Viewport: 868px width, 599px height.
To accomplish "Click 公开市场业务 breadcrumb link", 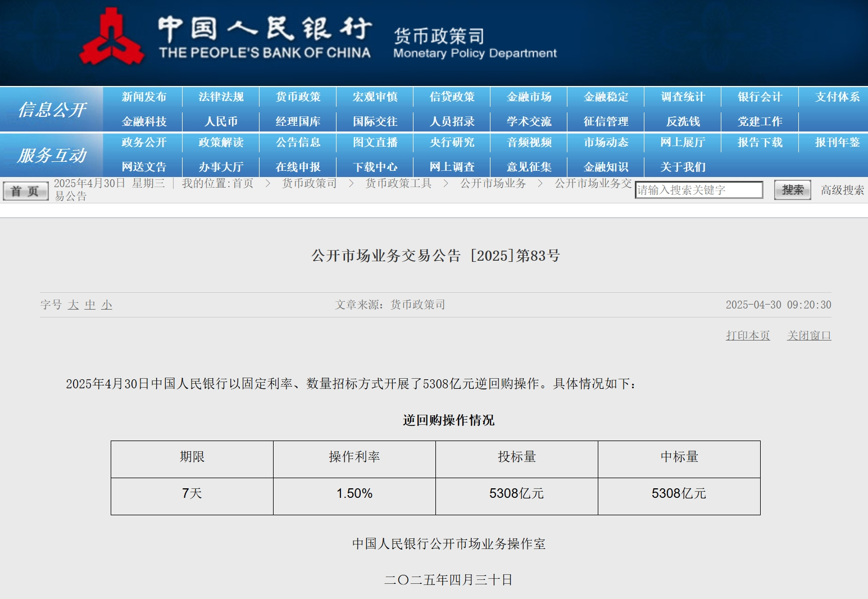I will pos(493,183).
